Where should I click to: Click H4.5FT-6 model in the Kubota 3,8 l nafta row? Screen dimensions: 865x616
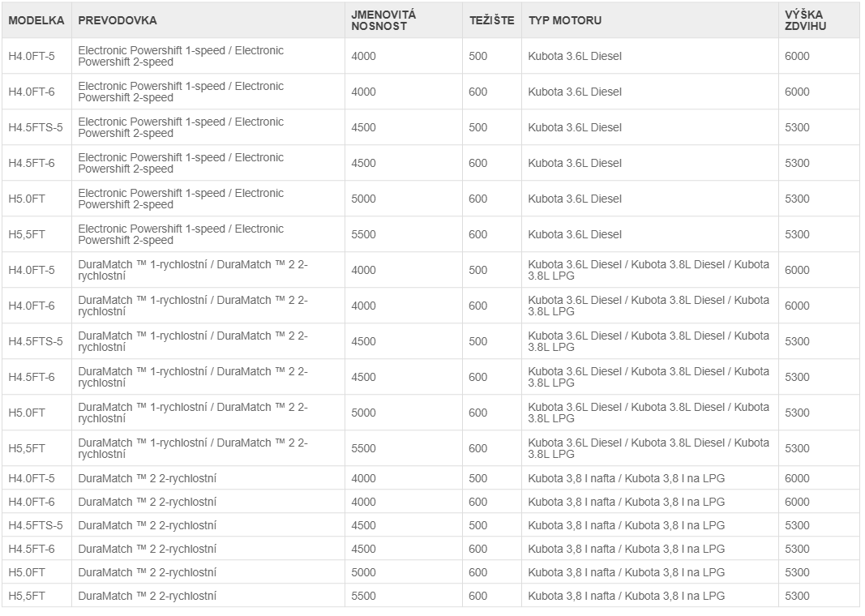[32, 550]
